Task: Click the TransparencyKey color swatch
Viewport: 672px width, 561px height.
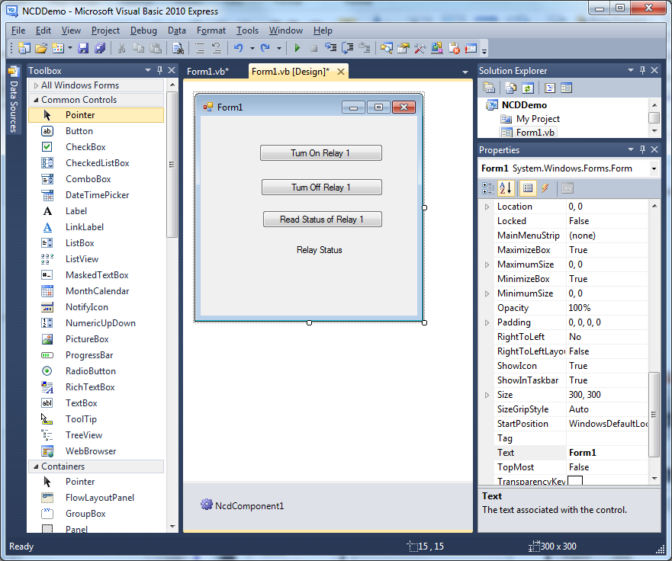Action: 575,482
